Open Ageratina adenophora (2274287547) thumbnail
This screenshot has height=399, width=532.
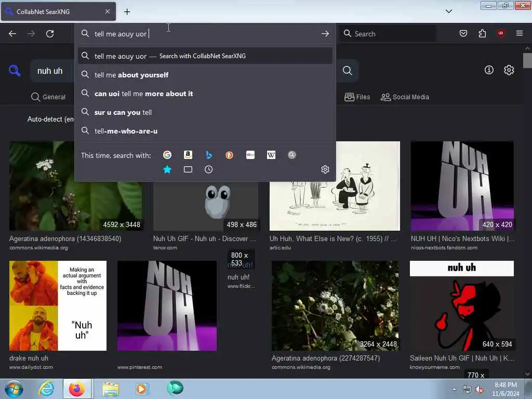(335, 305)
